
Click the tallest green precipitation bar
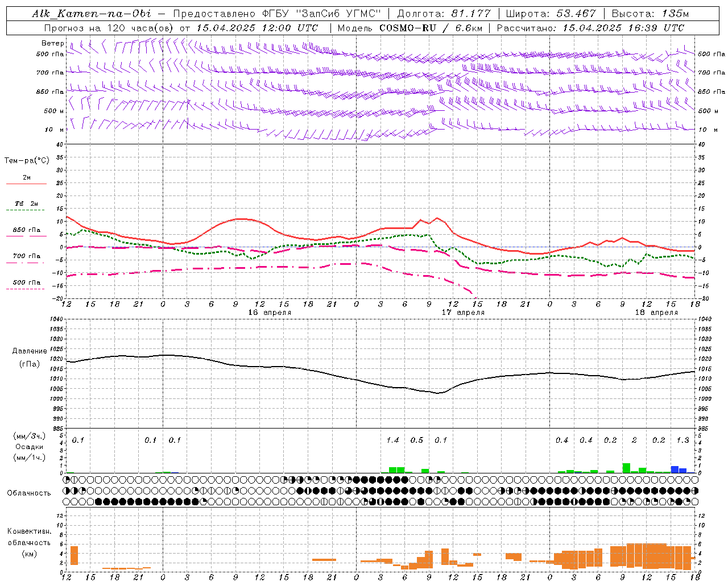[x=626, y=468]
